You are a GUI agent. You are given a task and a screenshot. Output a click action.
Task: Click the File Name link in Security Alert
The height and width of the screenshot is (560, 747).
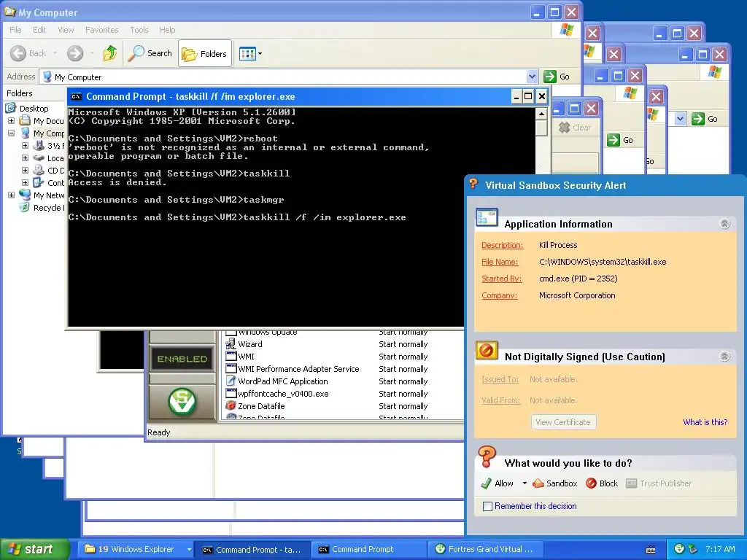click(500, 262)
